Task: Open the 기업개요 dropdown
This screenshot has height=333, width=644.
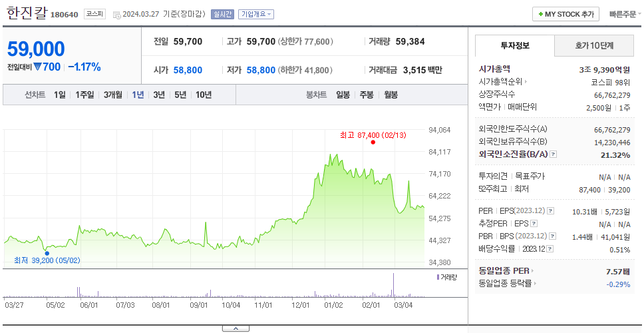Action: (256, 15)
